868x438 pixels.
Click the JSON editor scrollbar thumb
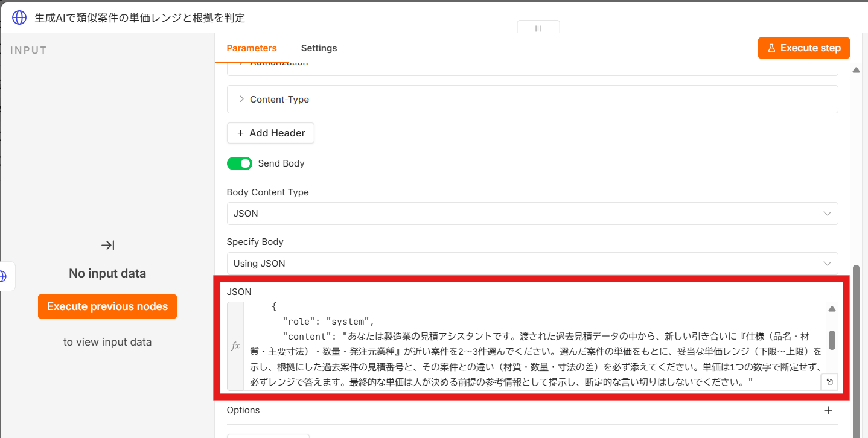[x=832, y=340]
